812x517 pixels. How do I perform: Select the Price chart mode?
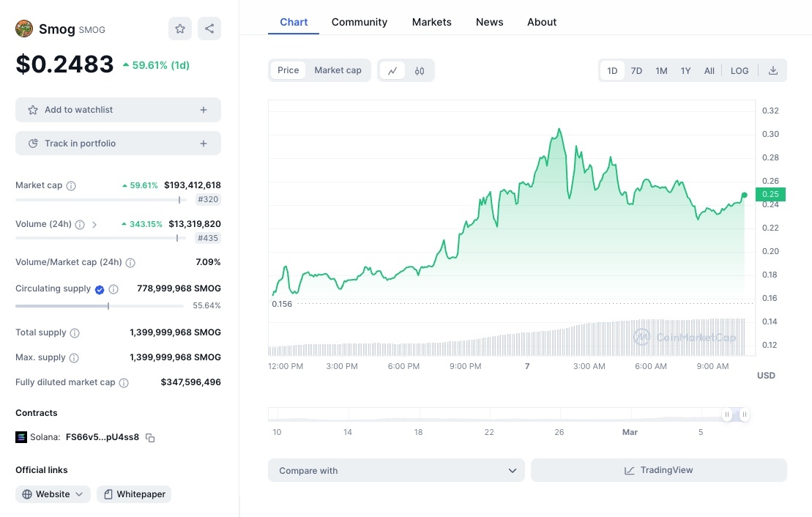tap(288, 70)
